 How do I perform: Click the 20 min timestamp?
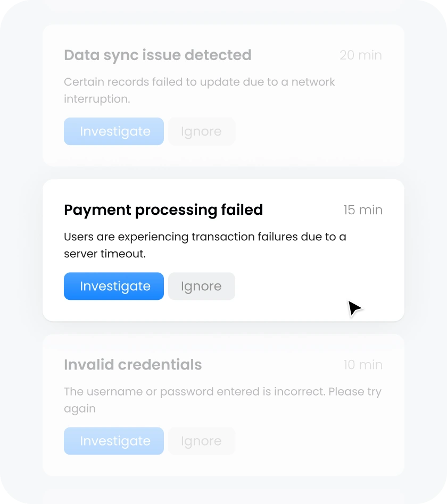(x=361, y=55)
